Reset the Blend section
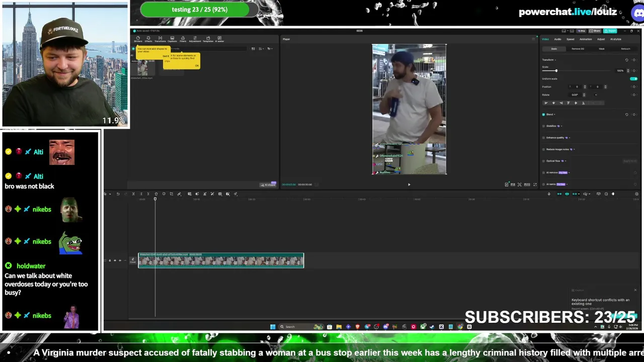 point(627,115)
